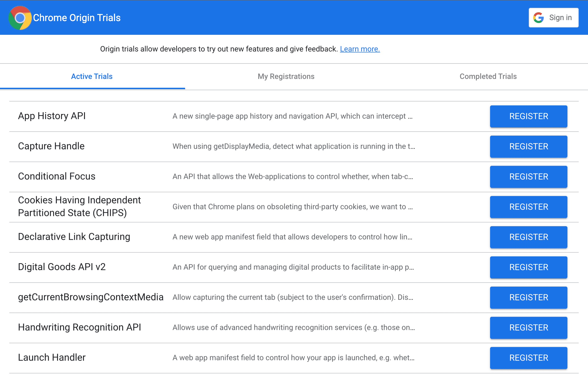This screenshot has height=375, width=588.
Task: Select Active Trials tab
Action: [x=91, y=76]
